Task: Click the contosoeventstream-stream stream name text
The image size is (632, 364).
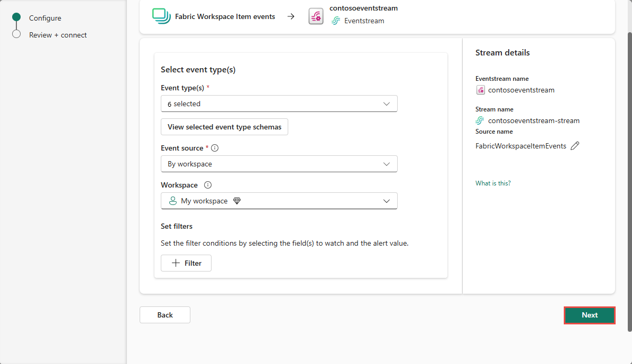Action: (534, 120)
